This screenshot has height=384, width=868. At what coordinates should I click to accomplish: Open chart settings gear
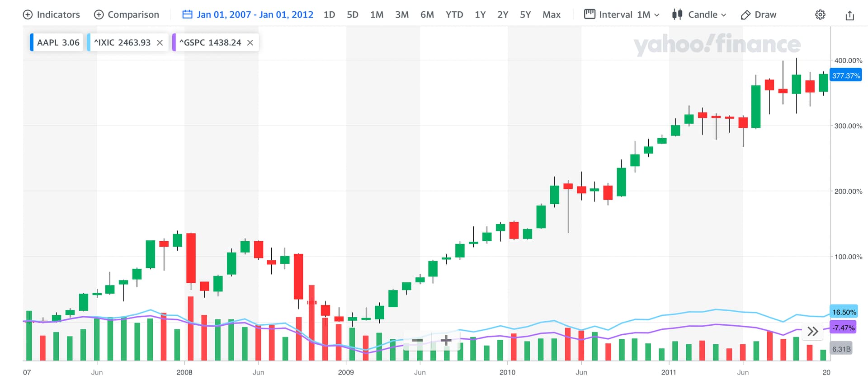[x=820, y=14]
